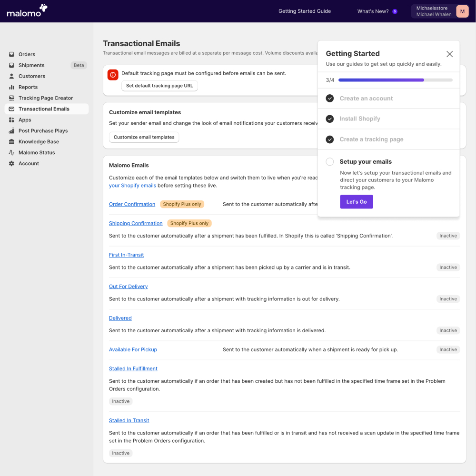Open the Stalled In Transit email link
This screenshot has height=476, width=476.
point(129,421)
